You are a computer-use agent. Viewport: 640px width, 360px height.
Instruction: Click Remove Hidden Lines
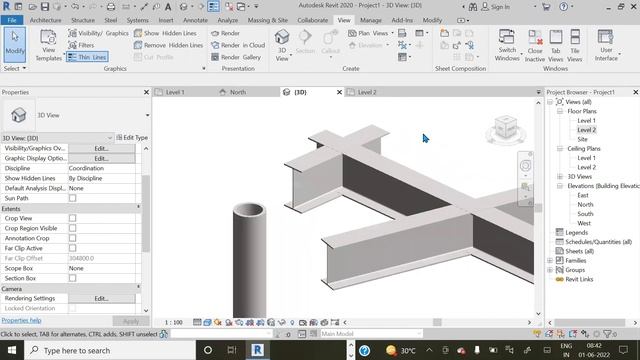pyautogui.click(x=169, y=45)
